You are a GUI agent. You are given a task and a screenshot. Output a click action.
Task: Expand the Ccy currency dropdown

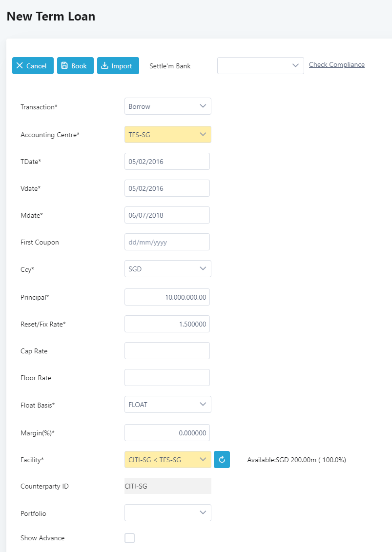(167, 268)
